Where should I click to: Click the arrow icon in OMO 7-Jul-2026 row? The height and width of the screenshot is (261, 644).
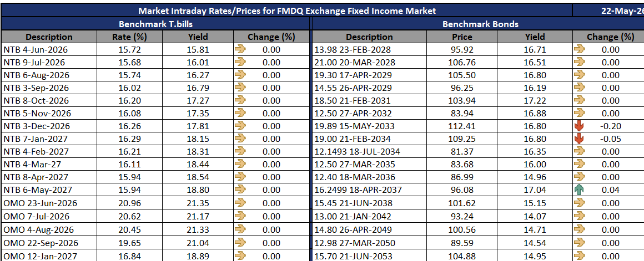(x=240, y=216)
